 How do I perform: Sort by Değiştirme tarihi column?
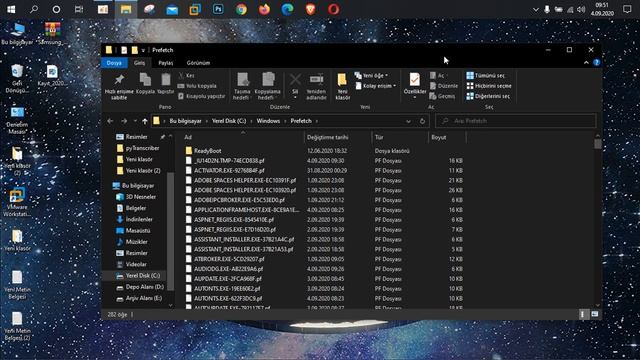(x=338, y=138)
